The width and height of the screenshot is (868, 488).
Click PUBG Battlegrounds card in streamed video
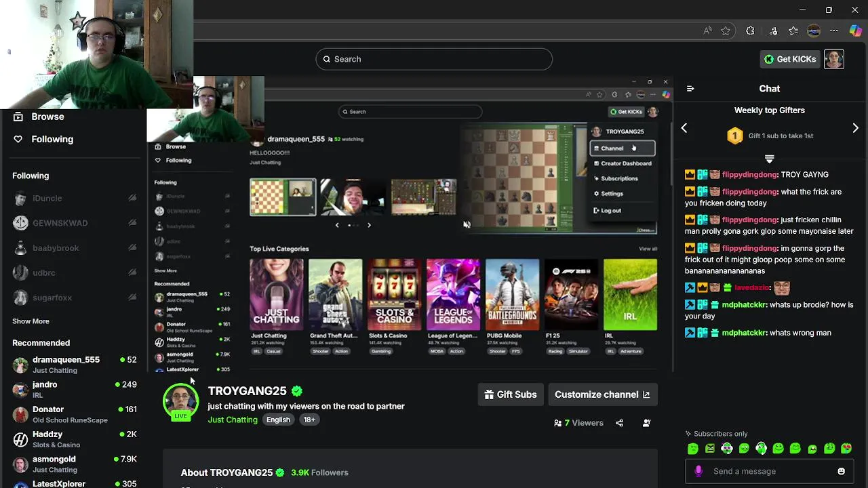click(512, 306)
